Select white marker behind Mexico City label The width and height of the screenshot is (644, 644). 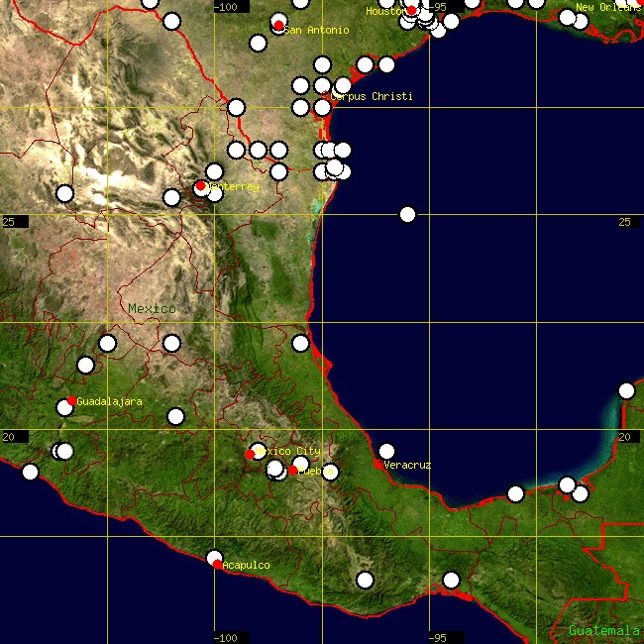(x=258, y=451)
